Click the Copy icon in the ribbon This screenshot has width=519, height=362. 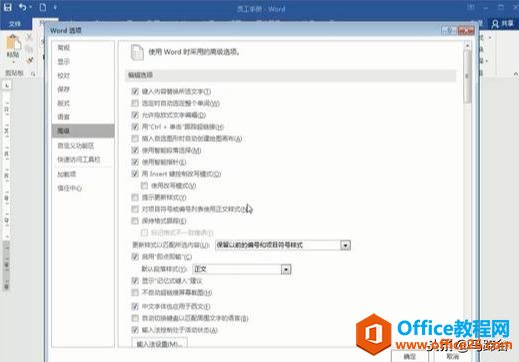[29, 49]
